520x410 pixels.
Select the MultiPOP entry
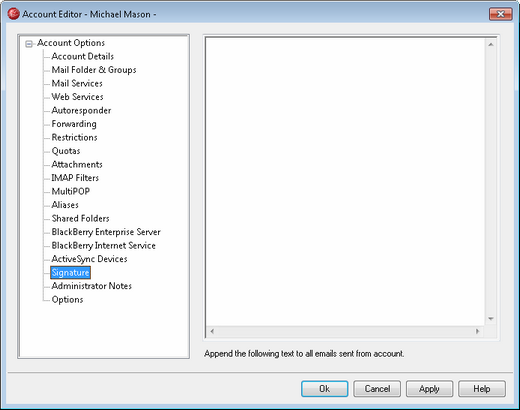[70, 191]
